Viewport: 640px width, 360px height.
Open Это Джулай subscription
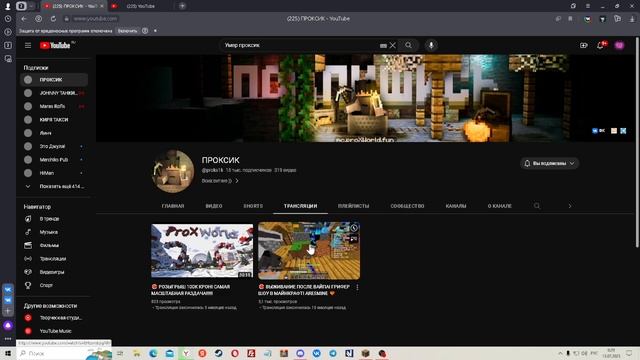pyautogui.click(x=54, y=146)
